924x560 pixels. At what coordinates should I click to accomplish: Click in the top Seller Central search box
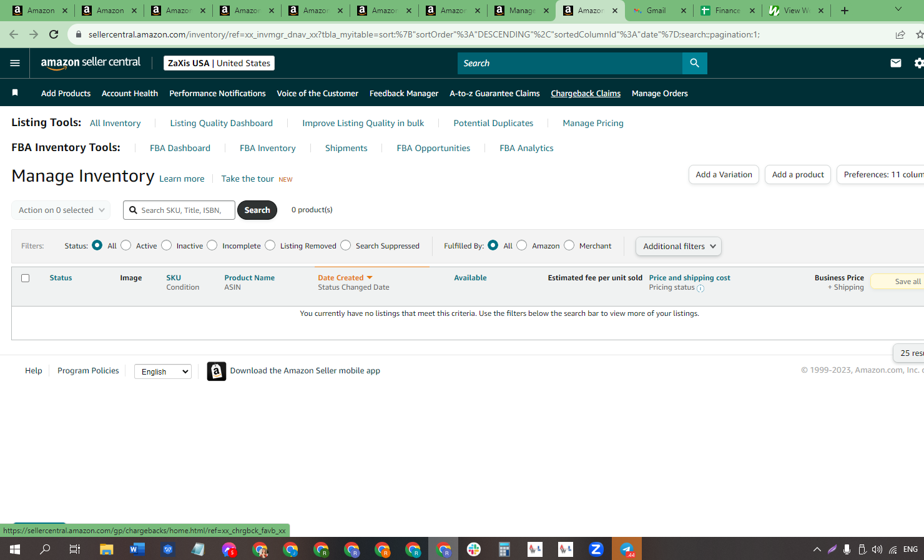coord(570,63)
